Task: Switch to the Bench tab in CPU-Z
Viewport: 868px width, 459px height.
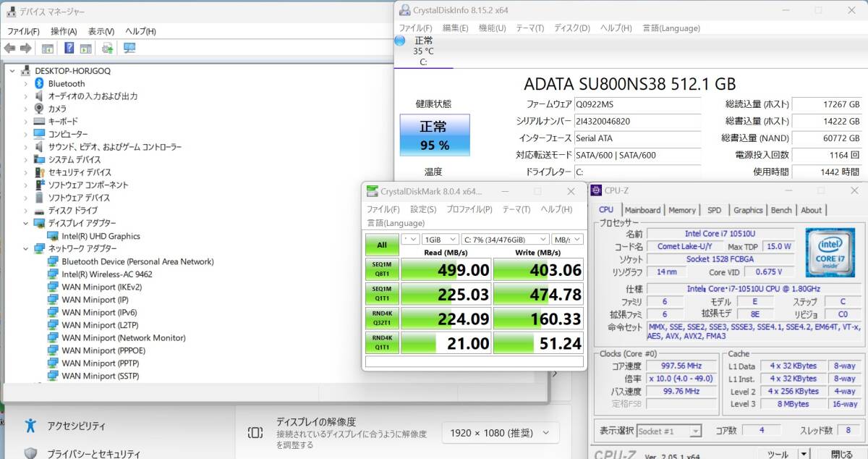Action: point(781,210)
